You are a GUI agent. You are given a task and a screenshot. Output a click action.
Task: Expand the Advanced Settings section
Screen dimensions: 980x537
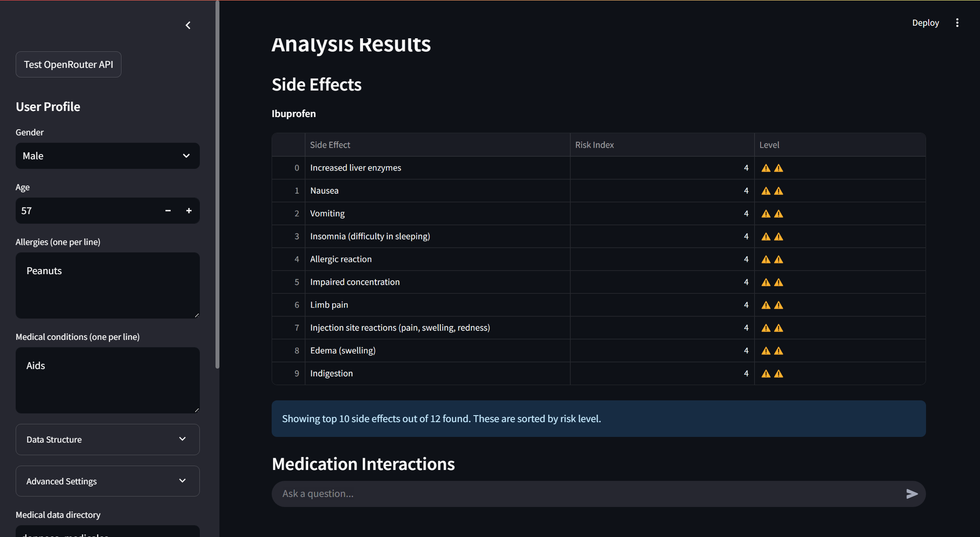click(108, 481)
